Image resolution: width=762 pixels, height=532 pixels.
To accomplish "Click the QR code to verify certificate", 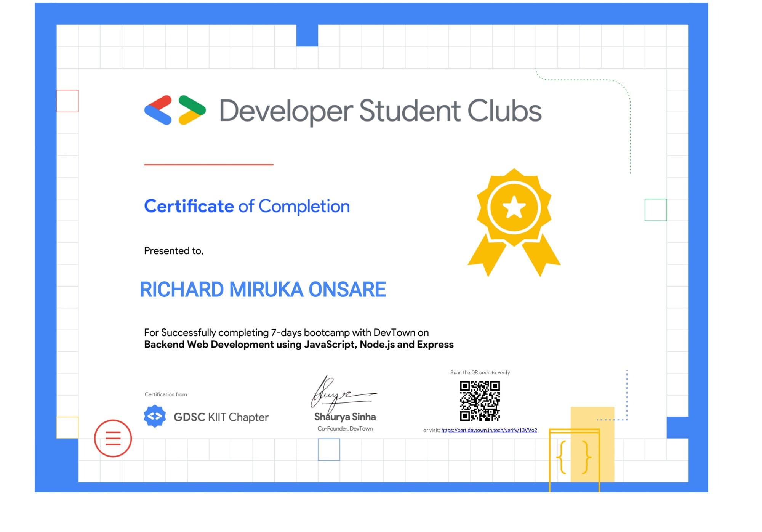I will coord(480,401).
